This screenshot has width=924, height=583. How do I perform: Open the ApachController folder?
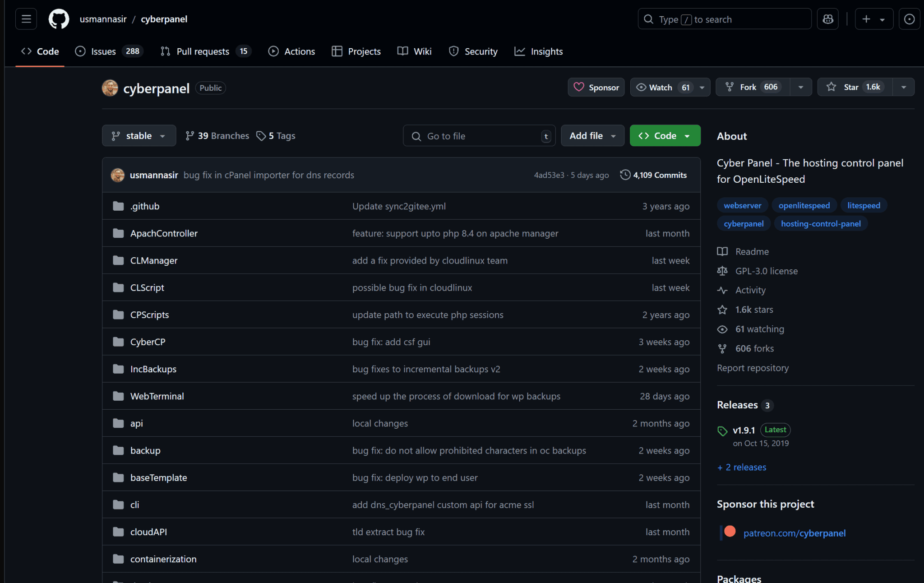pos(164,233)
